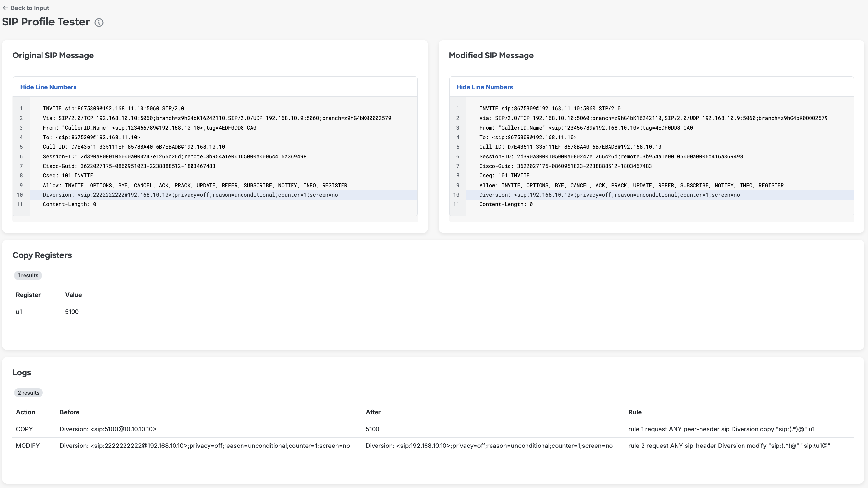Click the Before column header
The width and height of the screenshot is (868, 488).
pyautogui.click(x=69, y=412)
